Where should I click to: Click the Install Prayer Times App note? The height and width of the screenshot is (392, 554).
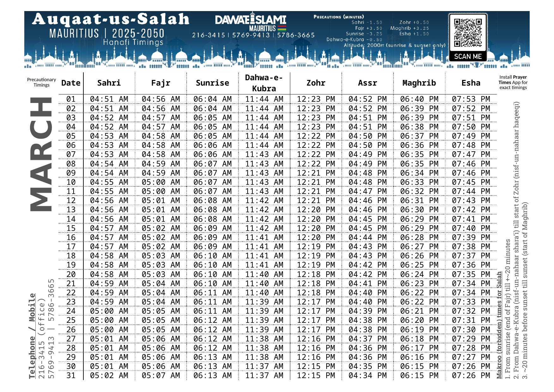[x=513, y=82]
